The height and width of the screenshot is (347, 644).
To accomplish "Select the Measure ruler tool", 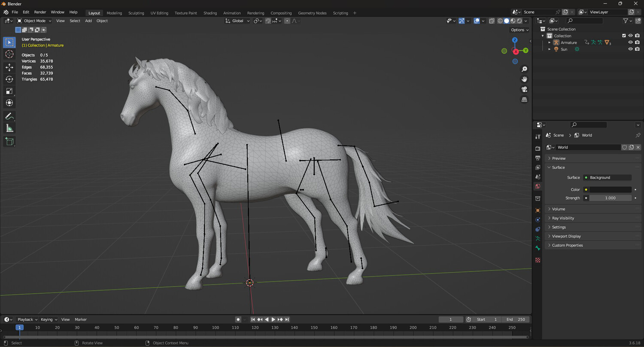I will coord(9,128).
